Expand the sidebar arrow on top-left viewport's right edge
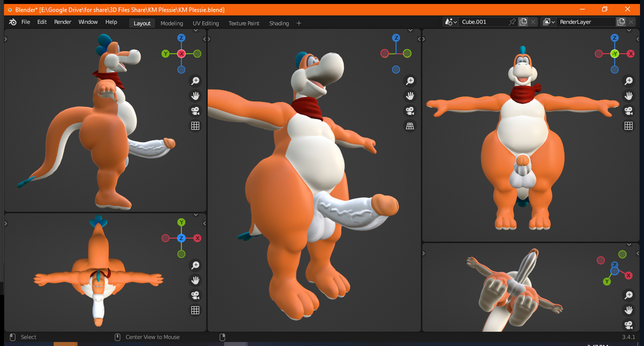The height and width of the screenshot is (346, 644). (204, 39)
